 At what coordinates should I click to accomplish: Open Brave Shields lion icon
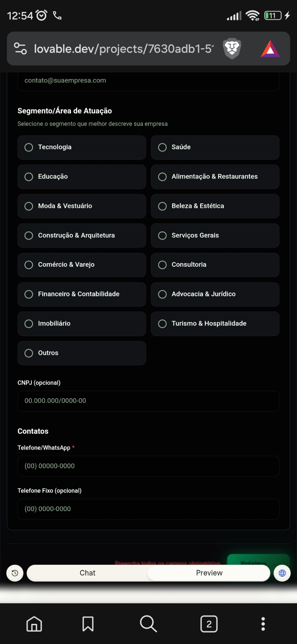(x=232, y=49)
